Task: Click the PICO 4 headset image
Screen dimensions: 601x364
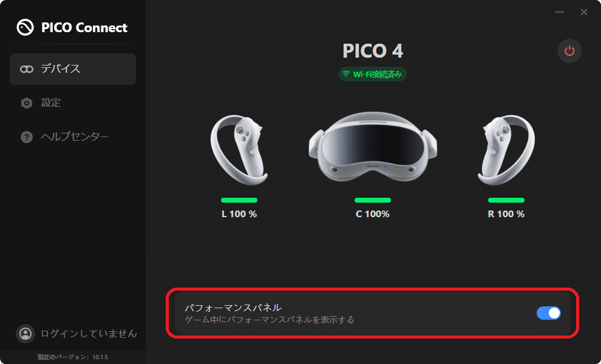Action: point(373,147)
